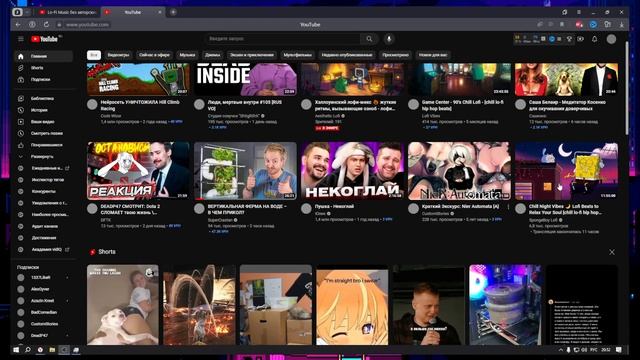Dismiss the Shorts shelf with X
The height and width of the screenshot is (360, 640).
tap(612, 252)
